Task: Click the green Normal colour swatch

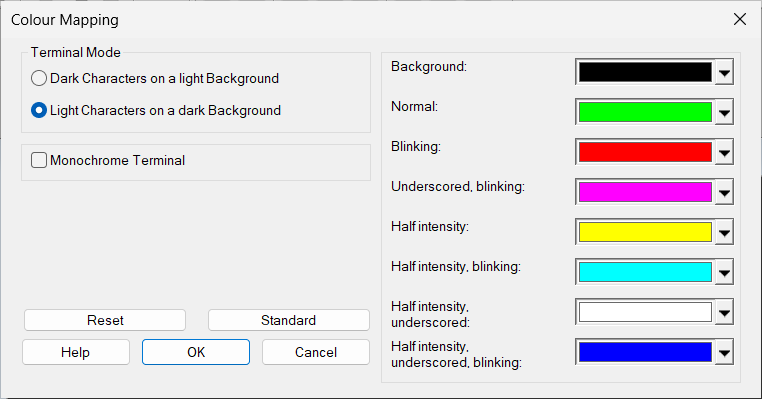Action: (645, 112)
